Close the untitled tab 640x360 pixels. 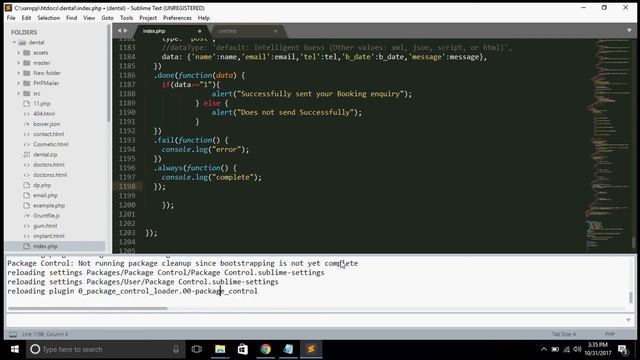(x=276, y=31)
